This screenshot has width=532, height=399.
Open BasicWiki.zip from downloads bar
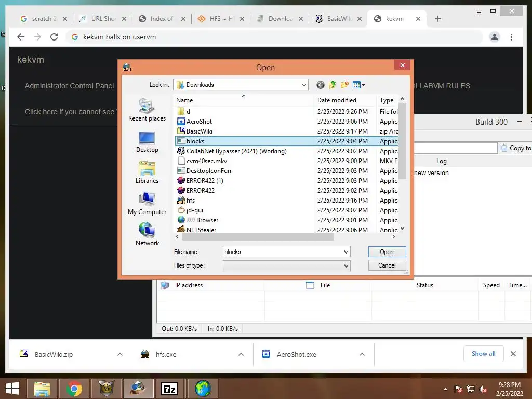54,354
